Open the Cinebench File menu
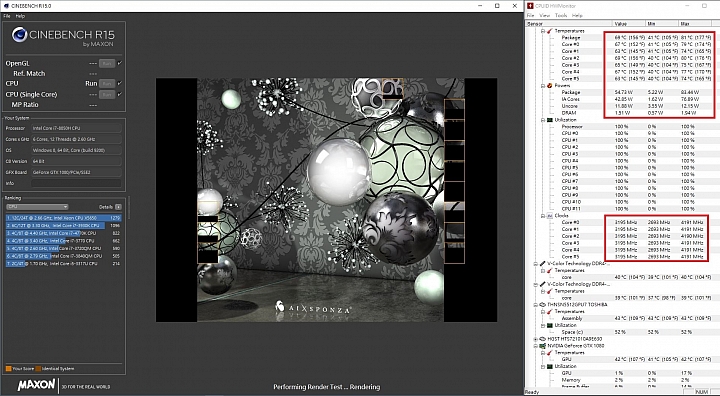This screenshot has height=396, width=720. [7, 16]
